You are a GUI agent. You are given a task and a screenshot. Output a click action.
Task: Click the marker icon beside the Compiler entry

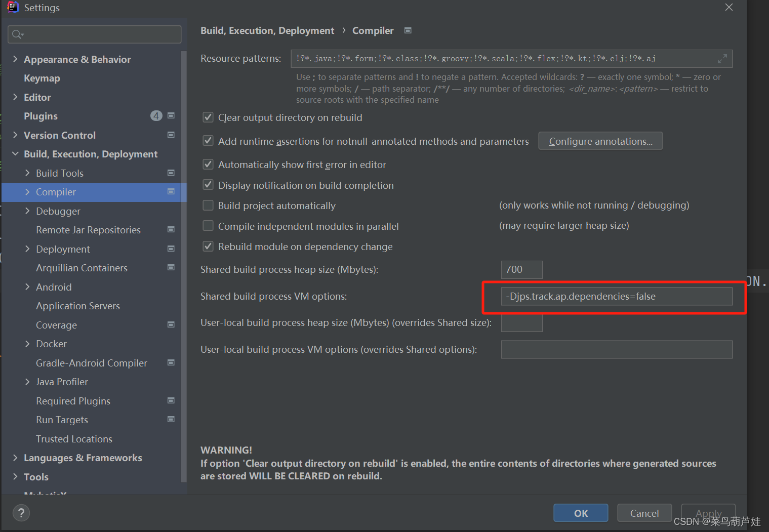click(x=171, y=192)
